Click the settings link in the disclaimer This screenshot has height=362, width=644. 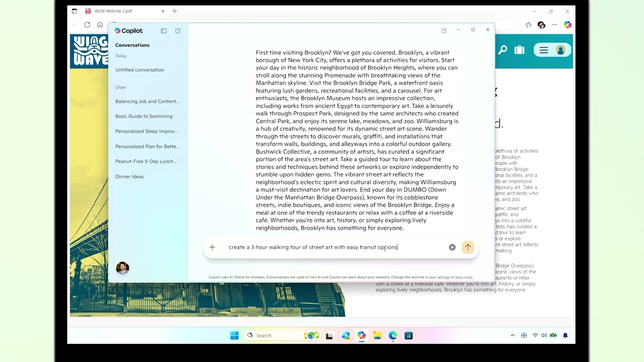click(x=443, y=277)
